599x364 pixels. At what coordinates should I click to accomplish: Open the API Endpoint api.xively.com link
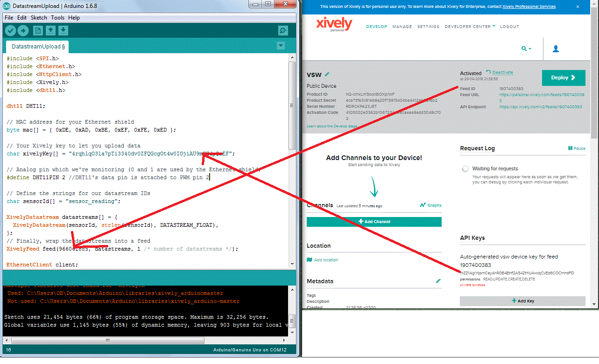(541, 107)
